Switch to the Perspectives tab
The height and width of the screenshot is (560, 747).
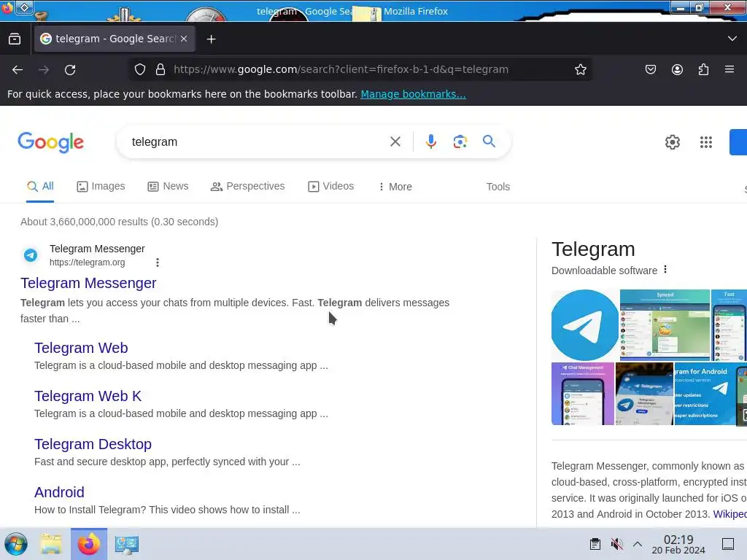[x=248, y=187]
